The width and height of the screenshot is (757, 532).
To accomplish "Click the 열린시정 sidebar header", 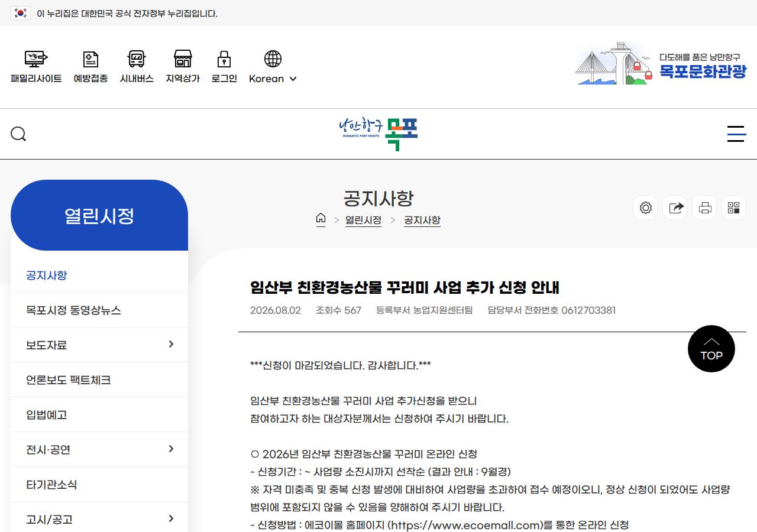I will [99, 215].
